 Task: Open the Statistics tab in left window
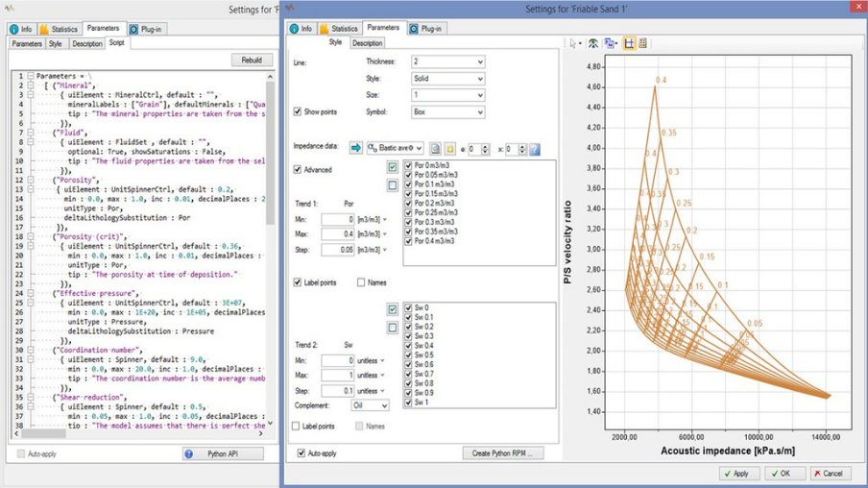(x=60, y=30)
